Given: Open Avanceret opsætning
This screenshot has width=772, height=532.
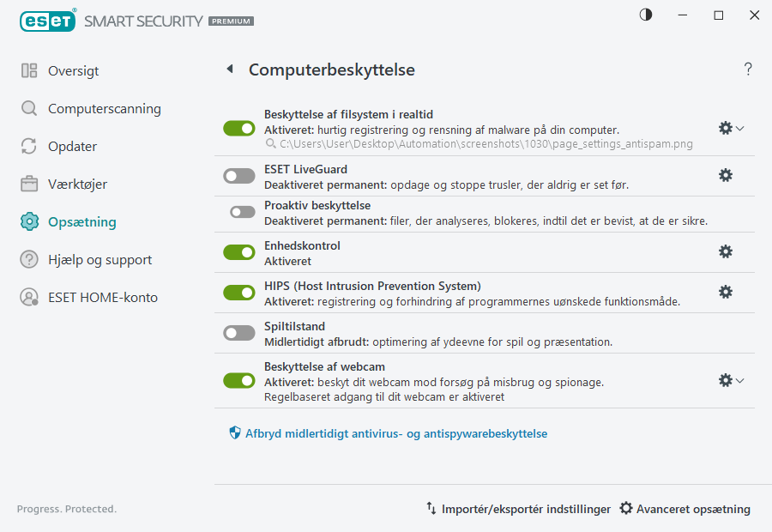Looking at the screenshot, I should tap(685, 508).
